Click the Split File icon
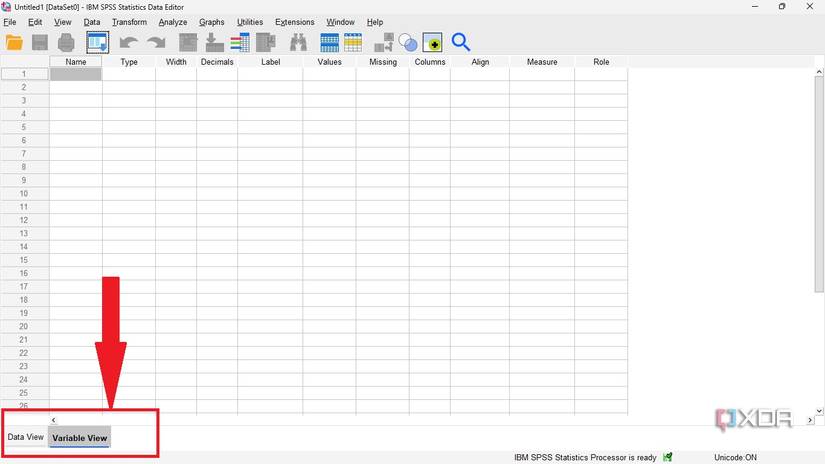This screenshot has width=825, height=464. (384, 43)
